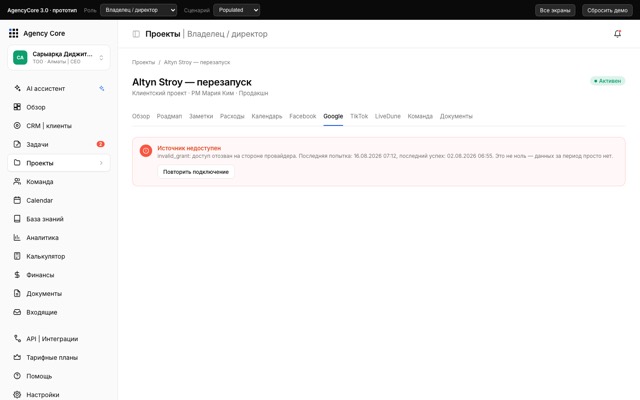Click the CRM | клиенты sidebar icon
The width and height of the screenshot is (640, 400).
click(x=17, y=126)
